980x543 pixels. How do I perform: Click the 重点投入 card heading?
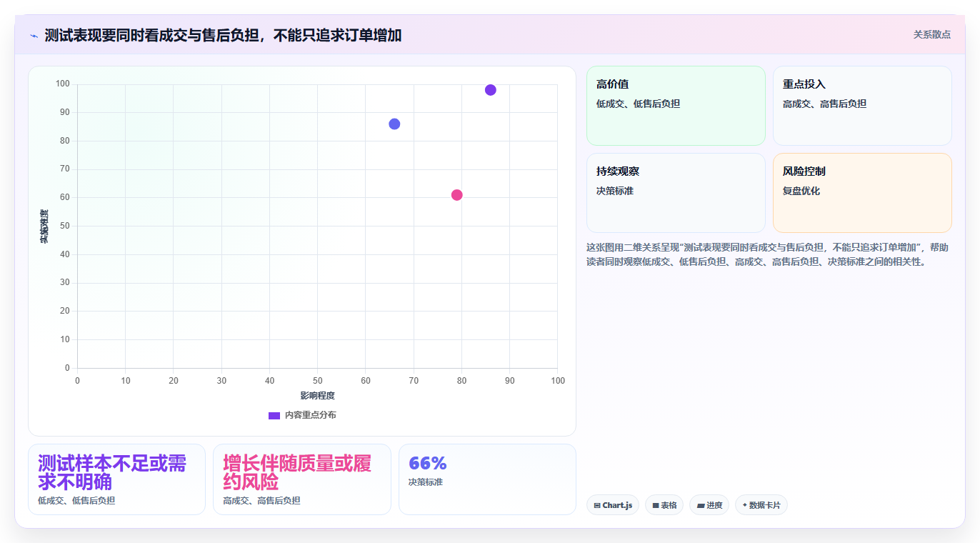click(804, 84)
